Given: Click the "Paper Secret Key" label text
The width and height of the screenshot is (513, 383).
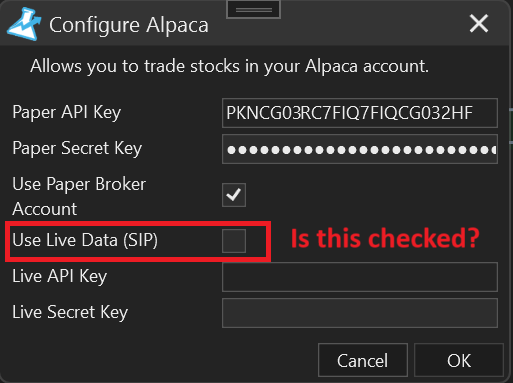Looking at the screenshot, I should (x=77, y=148).
